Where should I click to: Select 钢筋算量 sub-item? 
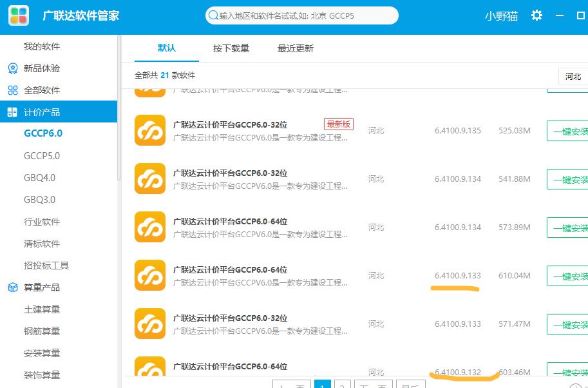coord(42,331)
